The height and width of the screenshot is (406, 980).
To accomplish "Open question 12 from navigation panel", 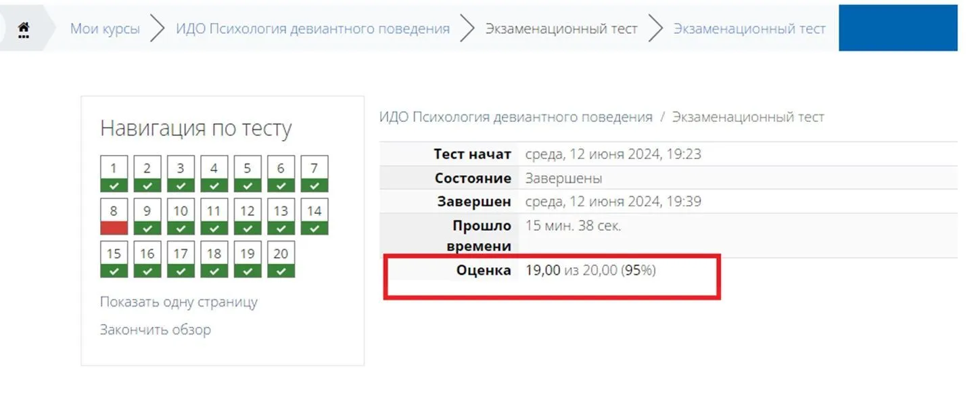I will click(x=248, y=217).
